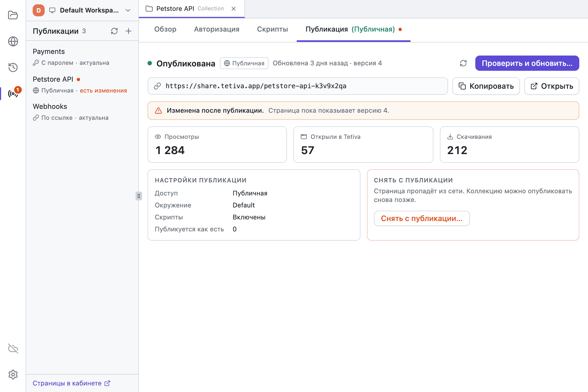The height and width of the screenshot is (392, 588).
Task: Click the share URL field
Action: tap(298, 86)
